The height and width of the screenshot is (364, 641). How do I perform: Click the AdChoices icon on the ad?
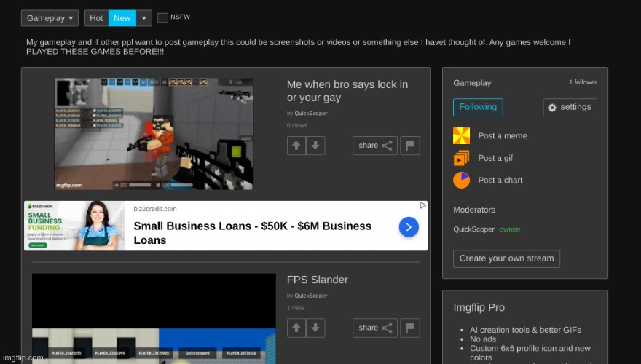coord(423,205)
